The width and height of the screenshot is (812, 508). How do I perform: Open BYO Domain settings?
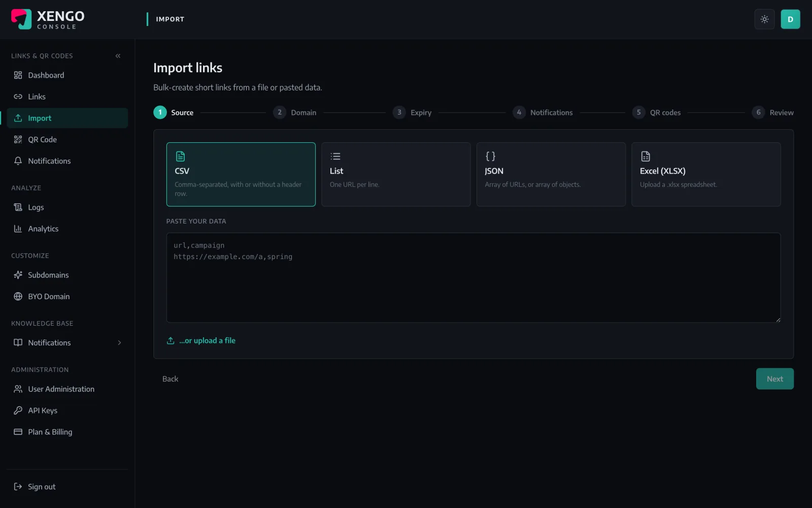[67, 296]
